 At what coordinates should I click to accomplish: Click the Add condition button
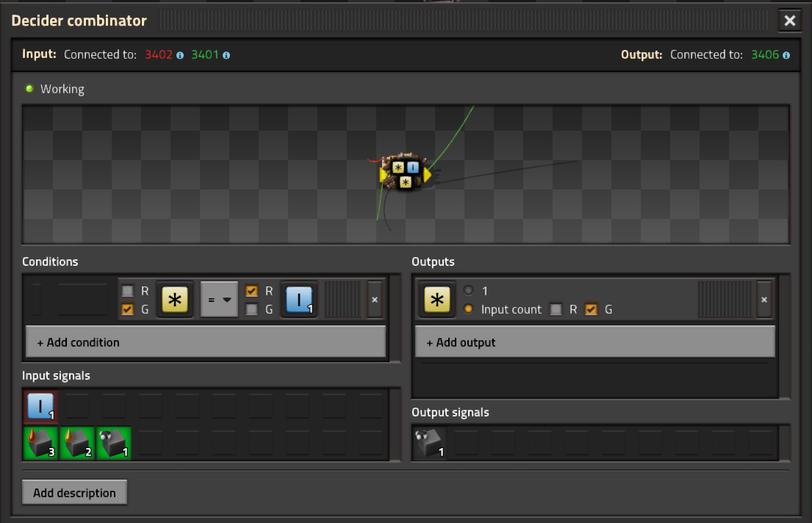(206, 342)
